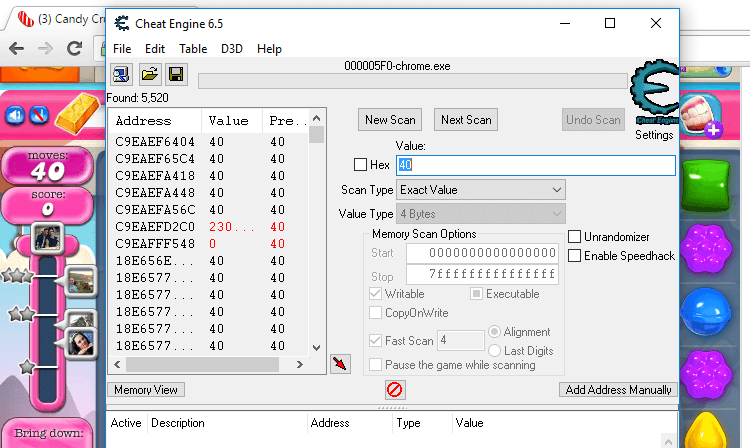Viewport: 750px width, 448px height.
Task: Toggle the Writable checkbox
Action: [x=375, y=294]
